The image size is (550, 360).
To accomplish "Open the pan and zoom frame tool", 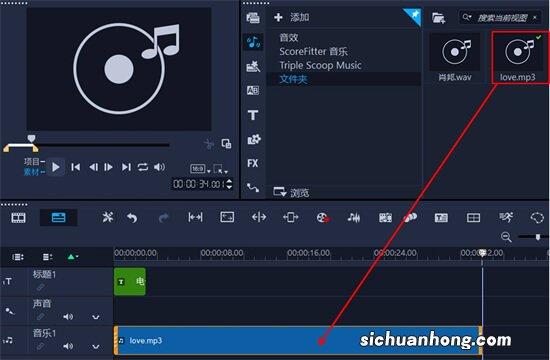I will [227, 217].
